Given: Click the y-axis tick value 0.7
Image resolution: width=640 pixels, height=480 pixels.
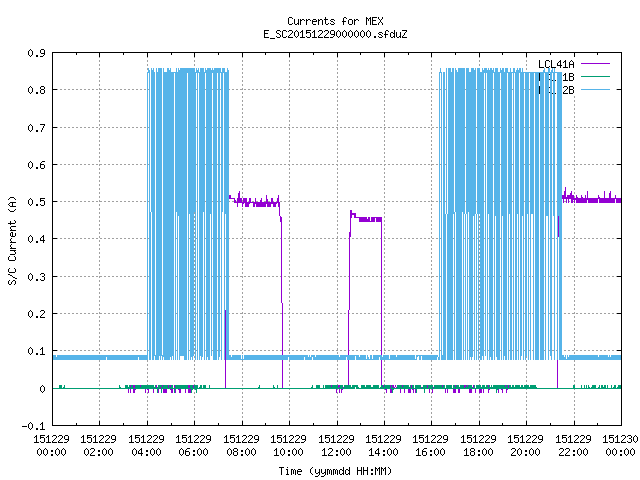Looking at the screenshot, I should 36,128.
